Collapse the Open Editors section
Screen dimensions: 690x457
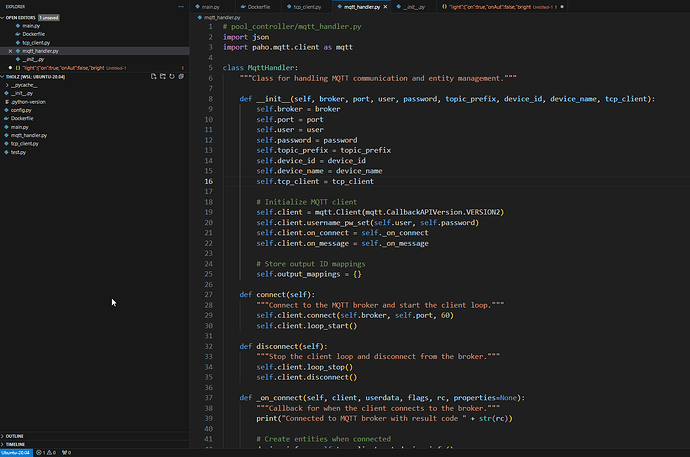(x=20, y=18)
